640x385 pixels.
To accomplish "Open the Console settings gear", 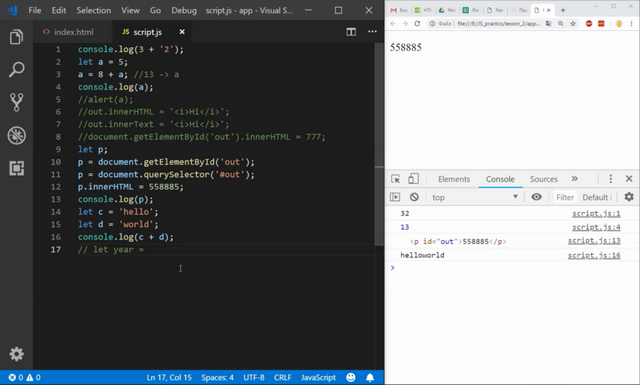I will pos(629,197).
